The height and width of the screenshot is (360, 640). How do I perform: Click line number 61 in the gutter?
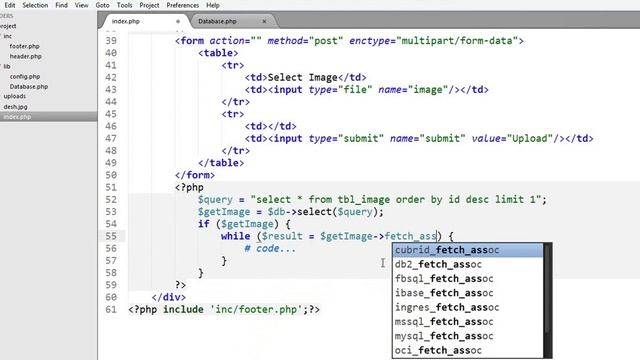(x=111, y=309)
